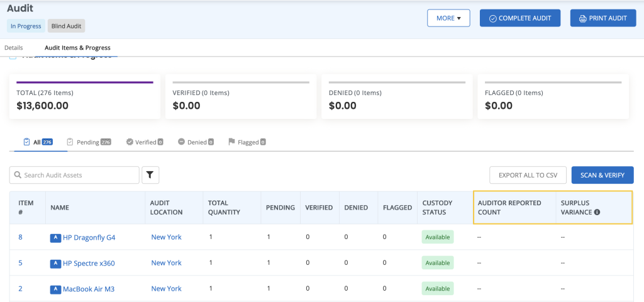Click the Surplus Variance info icon
Viewport: 644px width, 302px height.
pos(597,213)
